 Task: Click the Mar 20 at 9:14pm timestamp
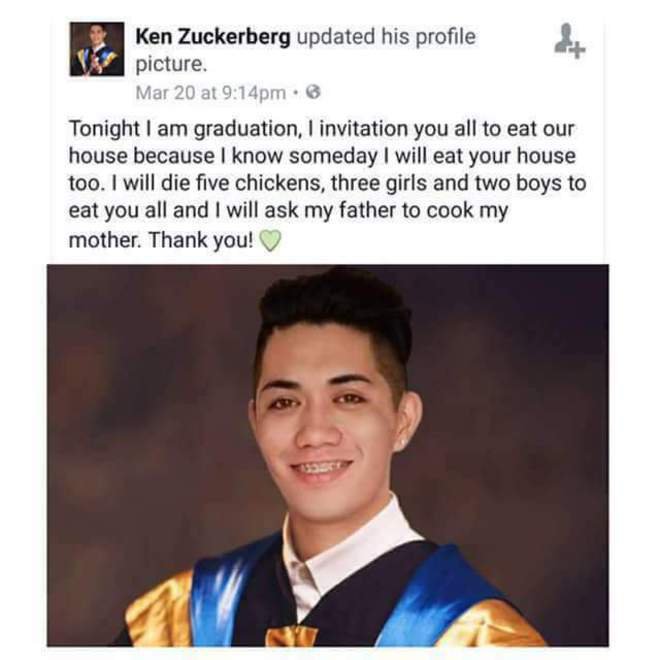pyautogui.click(x=210, y=93)
